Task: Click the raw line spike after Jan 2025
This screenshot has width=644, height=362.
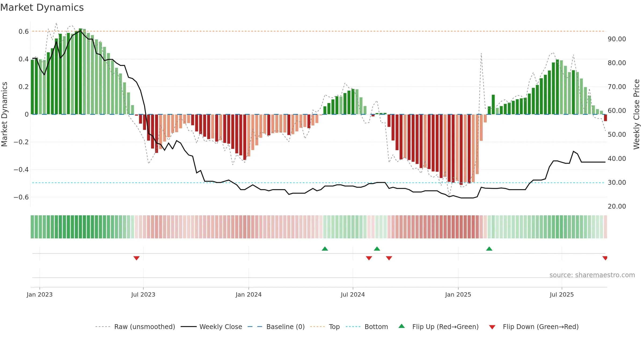Action: click(x=481, y=54)
